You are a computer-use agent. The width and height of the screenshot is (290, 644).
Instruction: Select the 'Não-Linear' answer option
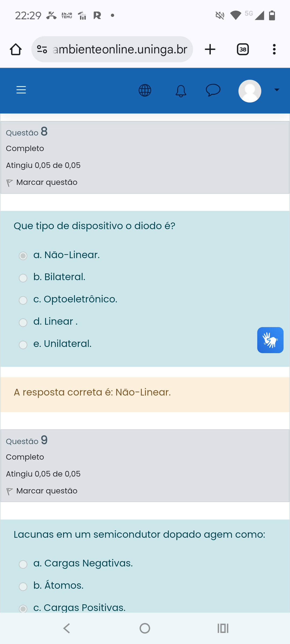click(23, 256)
